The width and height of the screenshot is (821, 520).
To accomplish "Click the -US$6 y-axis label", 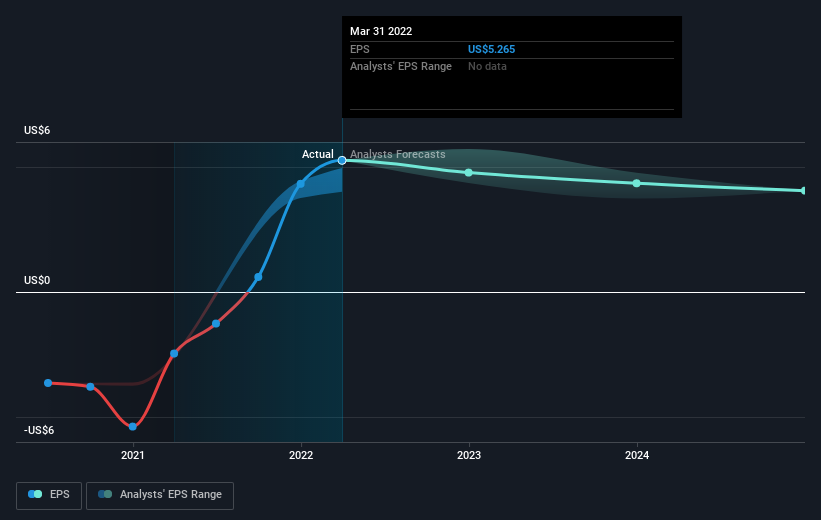I will (39, 430).
